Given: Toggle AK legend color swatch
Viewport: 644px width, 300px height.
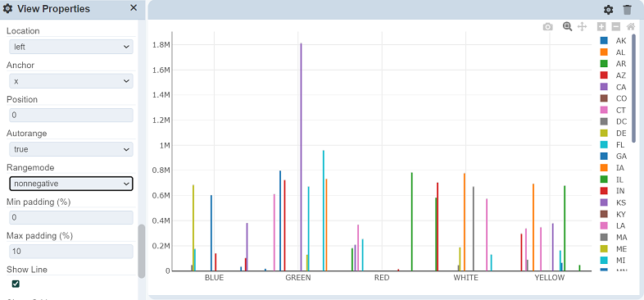Looking at the screenshot, I should 604,41.
